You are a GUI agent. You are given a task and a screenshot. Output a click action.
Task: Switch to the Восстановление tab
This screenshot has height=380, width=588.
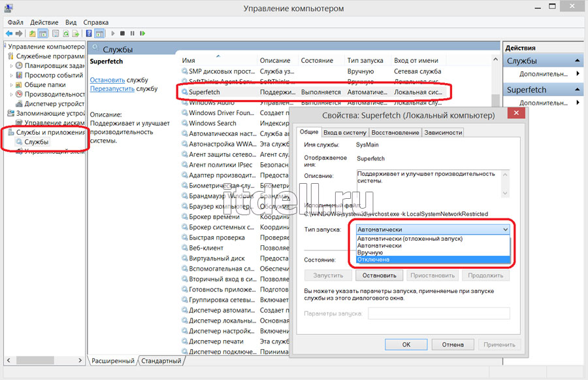tap(395, 133)
